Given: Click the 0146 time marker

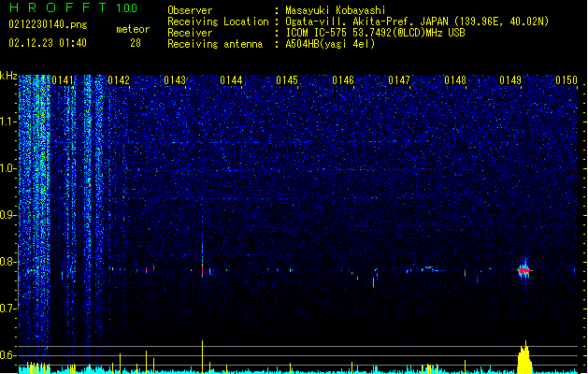Looking at the screenshot, I should click(x=343, y=80).
